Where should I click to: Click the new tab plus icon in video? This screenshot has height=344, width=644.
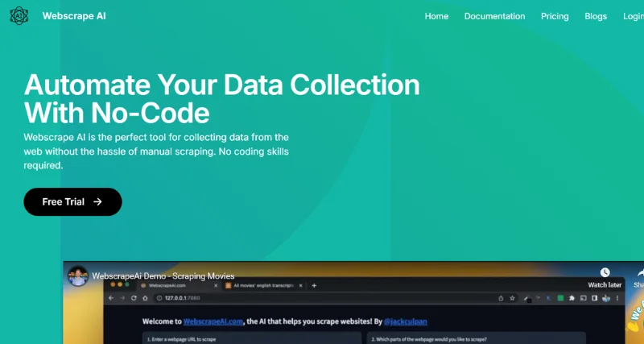(314, 285)
